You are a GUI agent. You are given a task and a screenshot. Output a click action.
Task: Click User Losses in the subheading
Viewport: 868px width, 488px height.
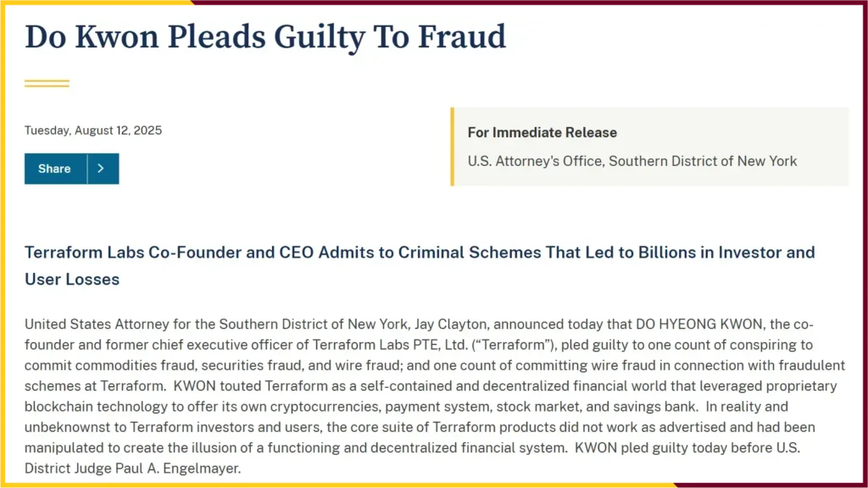pyautogui.click(x=72, y=280)
